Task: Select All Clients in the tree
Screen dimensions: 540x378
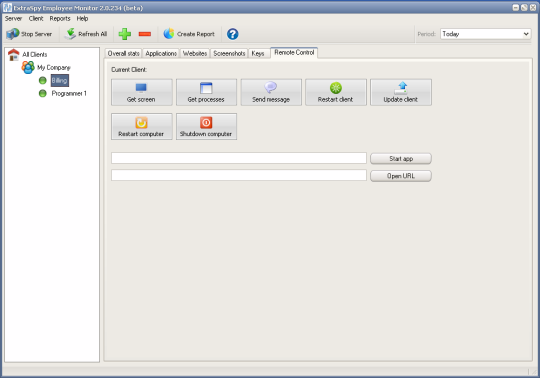Action: click(x=35, y=54)
